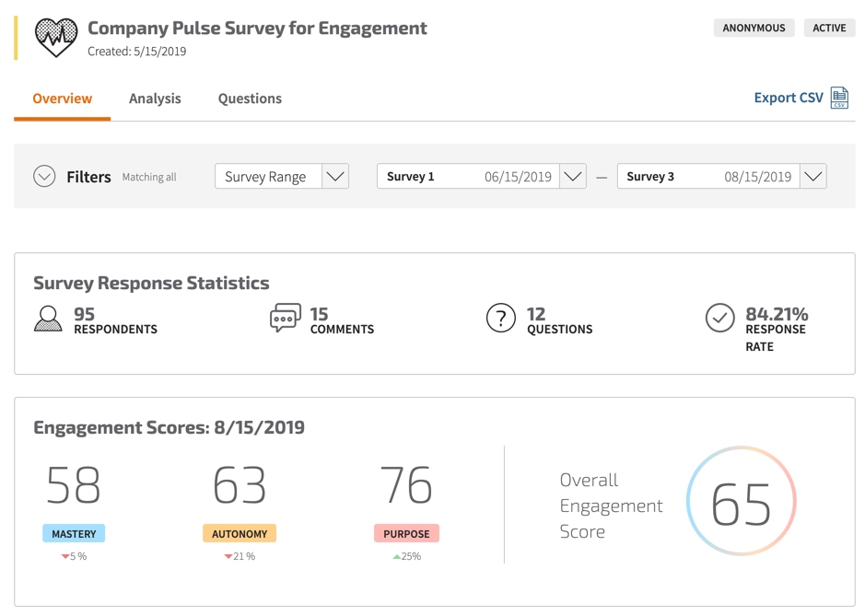Click the questions question-mark icon
The image size is (865, 616).
click(x=501, y=319)
